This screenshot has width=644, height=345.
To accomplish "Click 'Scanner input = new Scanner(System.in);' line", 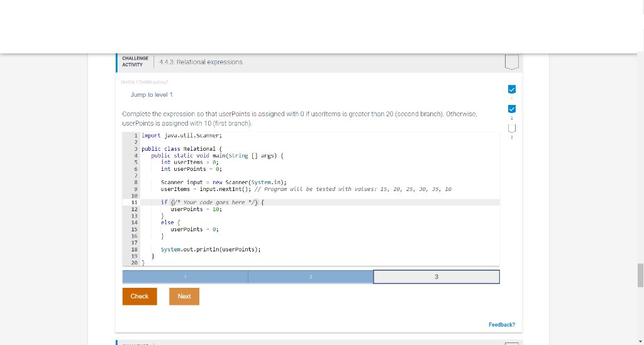I will (x=224, y=182).
